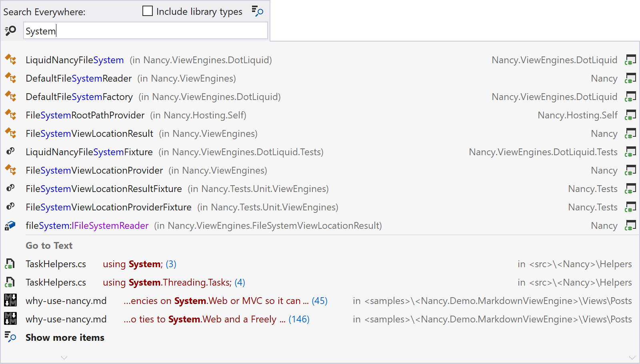Click test class icon of LiquidNancyFileSystemFixture row

click(x=10, y=152)
